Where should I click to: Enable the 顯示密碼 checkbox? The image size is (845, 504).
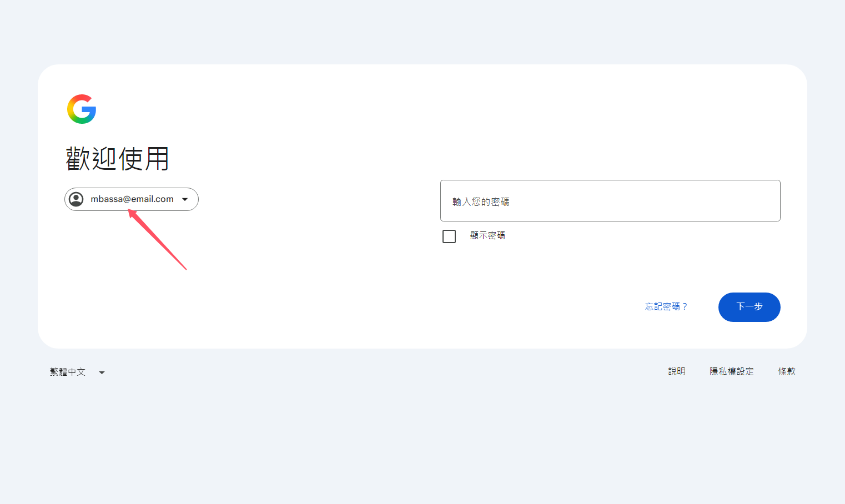(449, 236)
